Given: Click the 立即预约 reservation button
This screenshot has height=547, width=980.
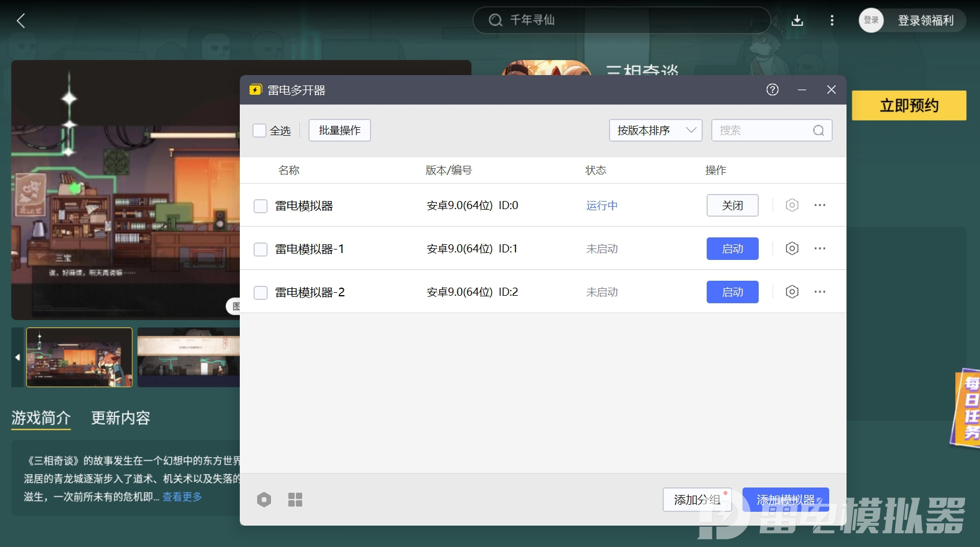Looking at the screenshot, I should (908, 106).
